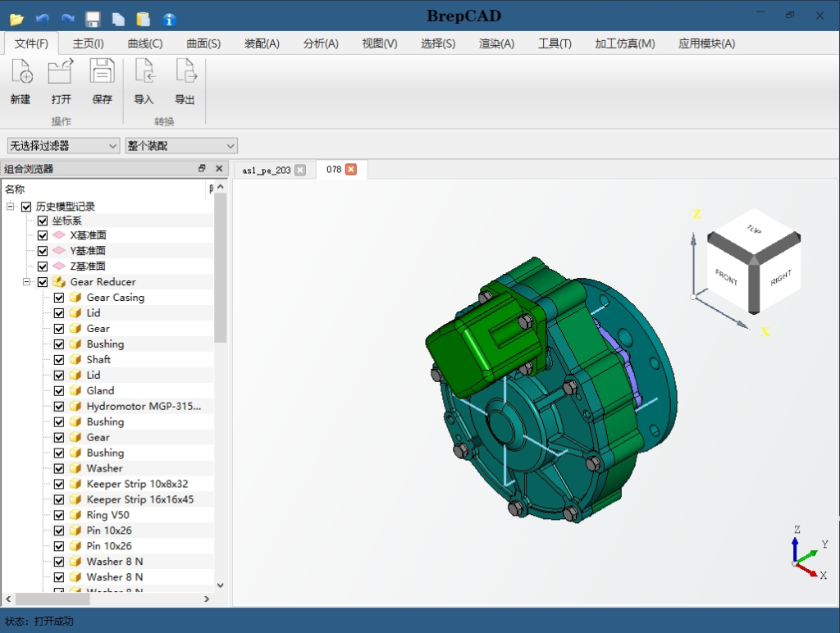The image size is (840, 633).
Task: Click the horizontal scrollbar left arrow
Action: click(8, 599)
